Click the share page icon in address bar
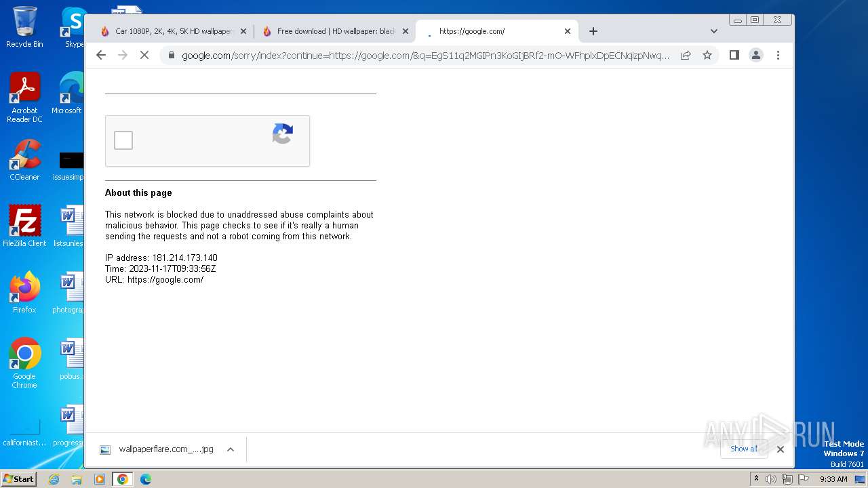This screenshot has width=868, height=488. point(686,55)
